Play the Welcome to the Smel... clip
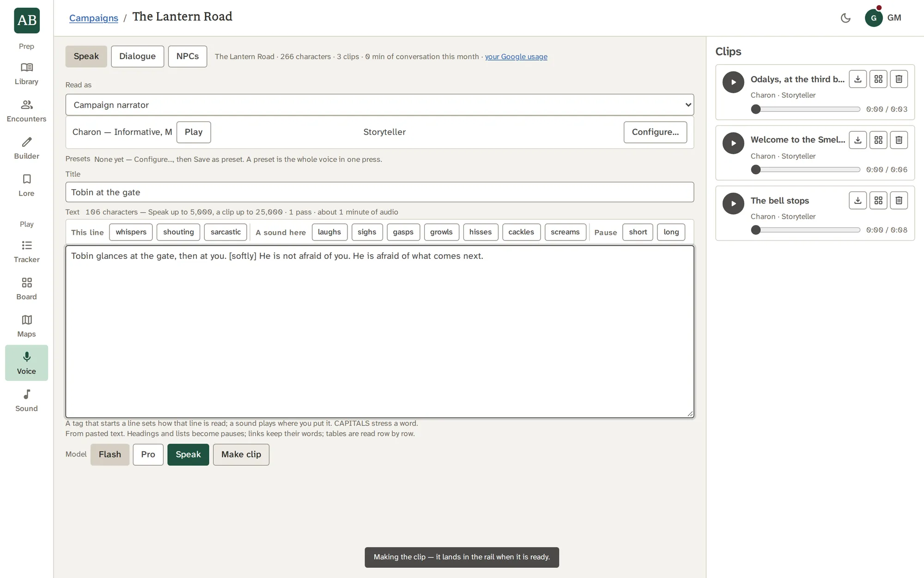 coord(733,143)
